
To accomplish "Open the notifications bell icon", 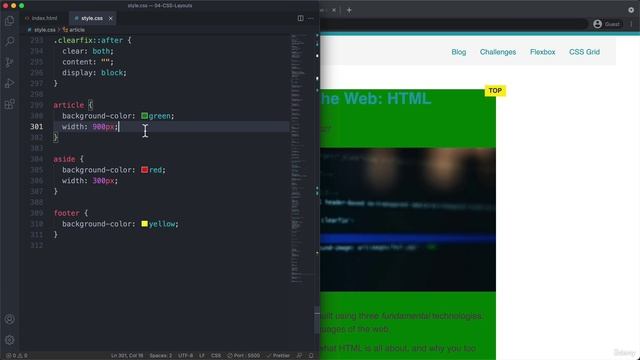I will click(311, 356).
